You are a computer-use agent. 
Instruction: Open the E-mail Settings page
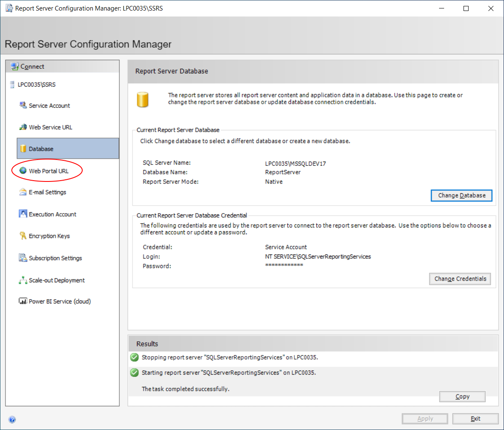47,192
